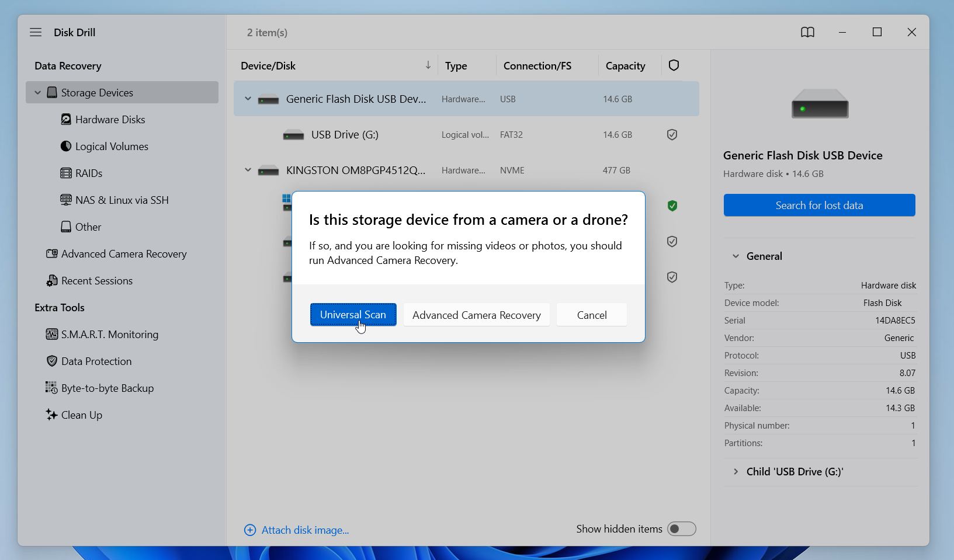Viewport: 954px width, 560px height.
Task: Click the Universal Scan button
Action: click(x=353, y=314)
